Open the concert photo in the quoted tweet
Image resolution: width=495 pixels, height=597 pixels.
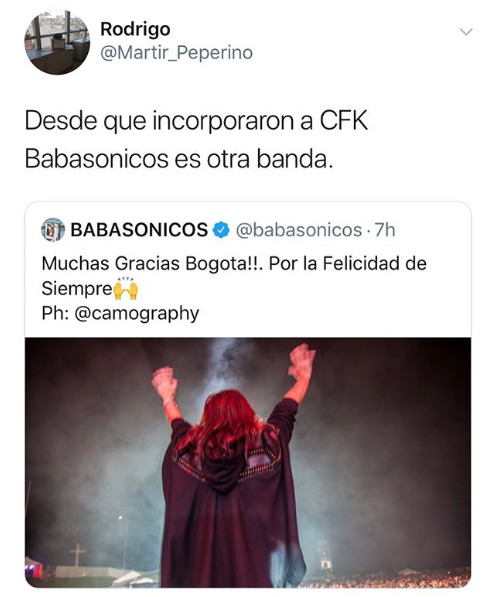tap(248, 463)
